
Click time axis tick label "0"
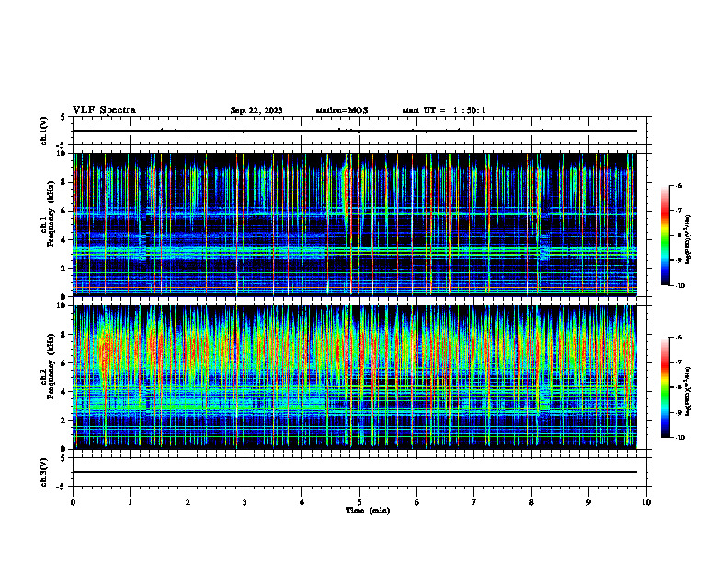click(73, 502)
